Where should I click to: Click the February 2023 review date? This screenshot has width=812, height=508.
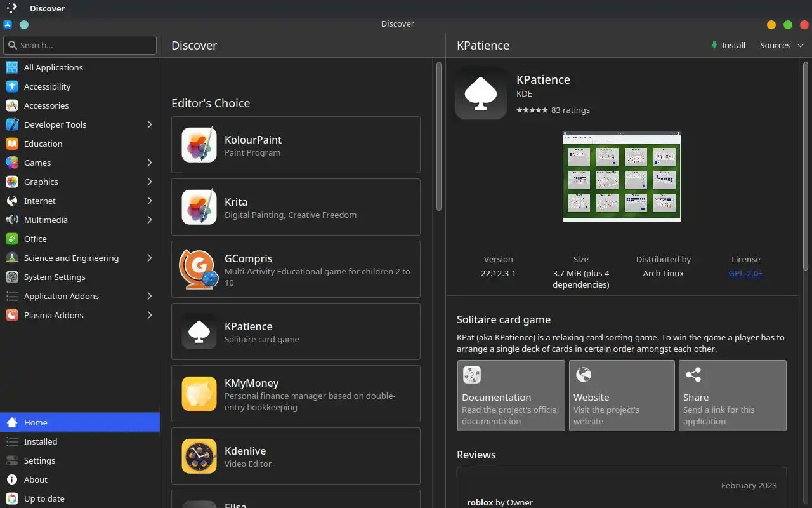click(749, 485)
